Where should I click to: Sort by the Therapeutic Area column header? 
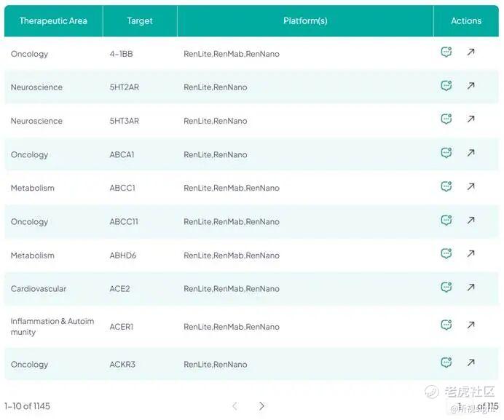pos(53,21)
